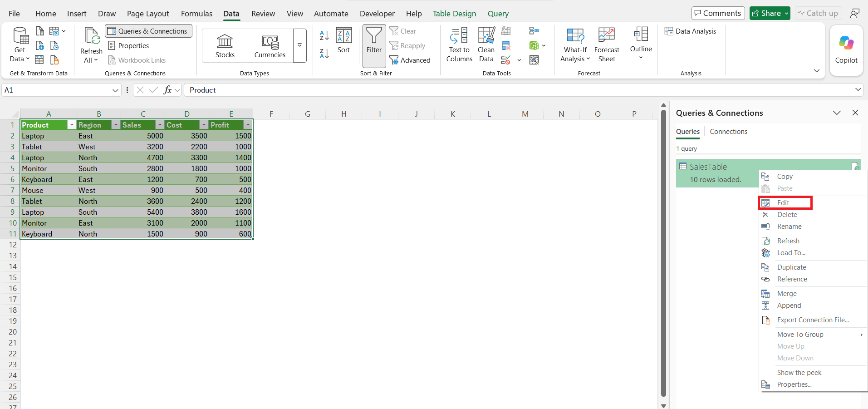The image size is (868, 409).
Task: Open Workbook Links pane
Action: (x=137, y=60)
